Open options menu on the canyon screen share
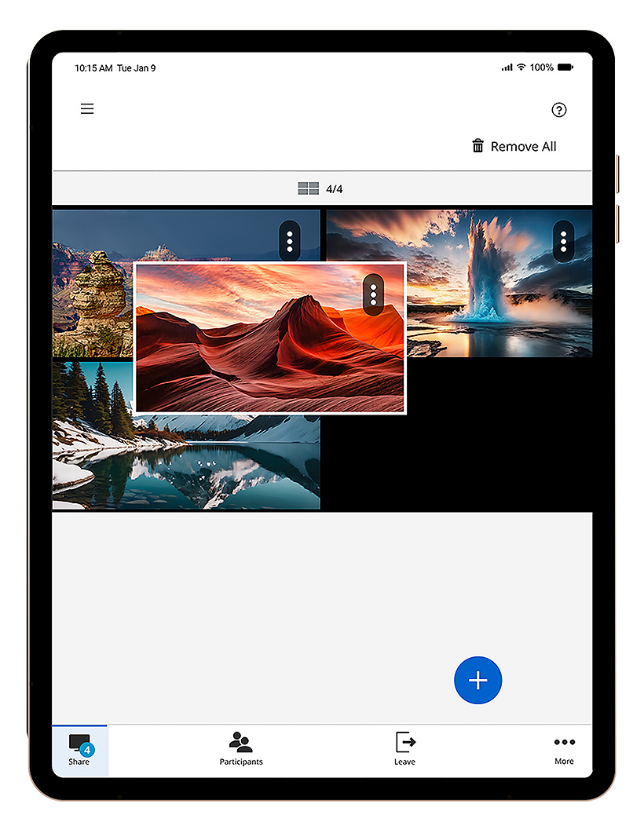The image size is (644, 822). [x=289, y=241]
